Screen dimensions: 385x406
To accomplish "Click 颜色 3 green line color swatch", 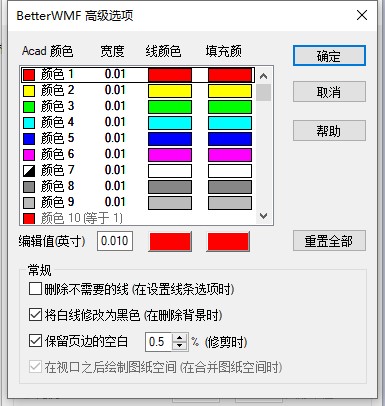I will coord(170,107).
